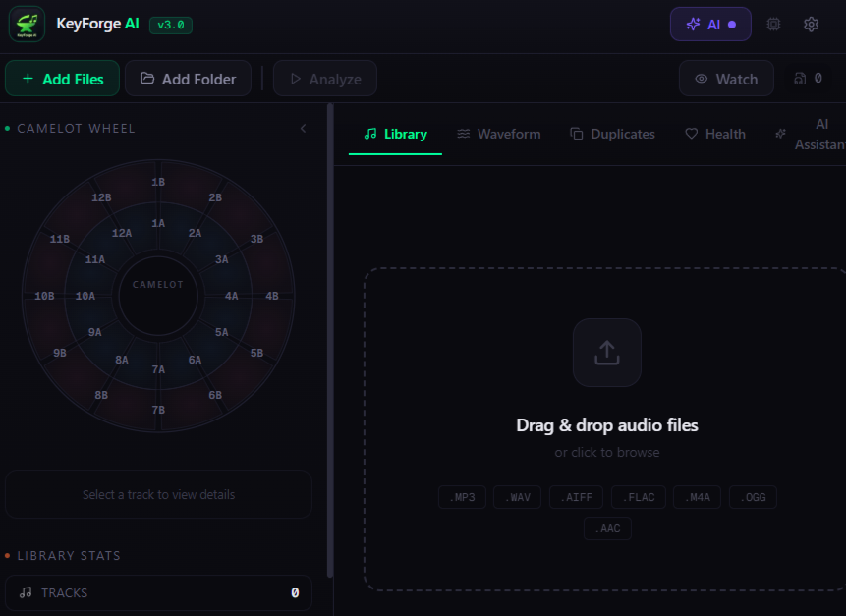
Task: Open the AI Assistant tab
Action: click(x=810, y=134)
